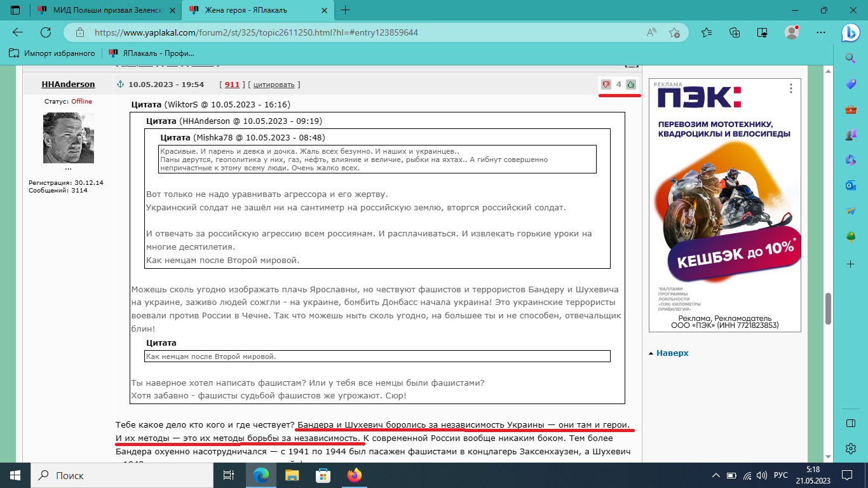The height and width of the screenshot is (488, 868).
Task: Switch РУС input language
Action: pos(780,475)
